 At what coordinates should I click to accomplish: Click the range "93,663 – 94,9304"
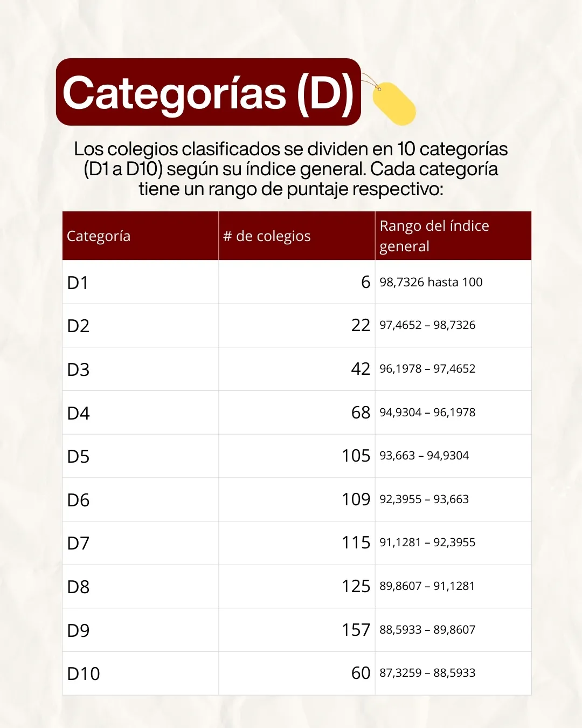(424, 456)
